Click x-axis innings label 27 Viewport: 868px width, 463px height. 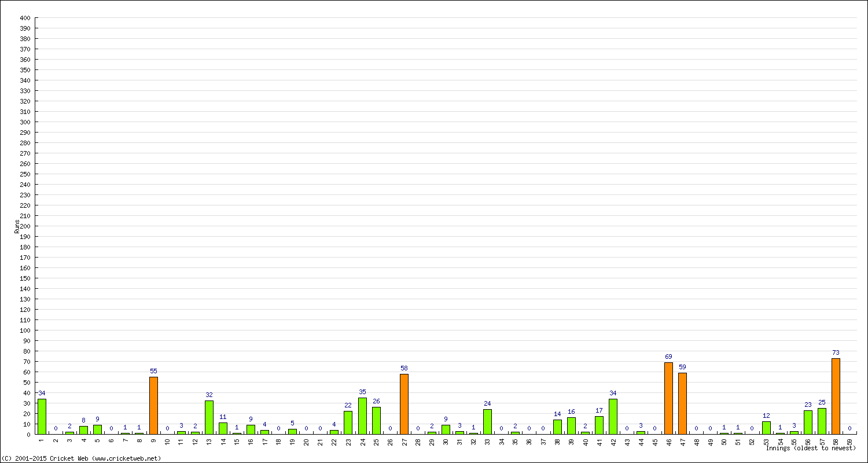[x=404, y=442]
